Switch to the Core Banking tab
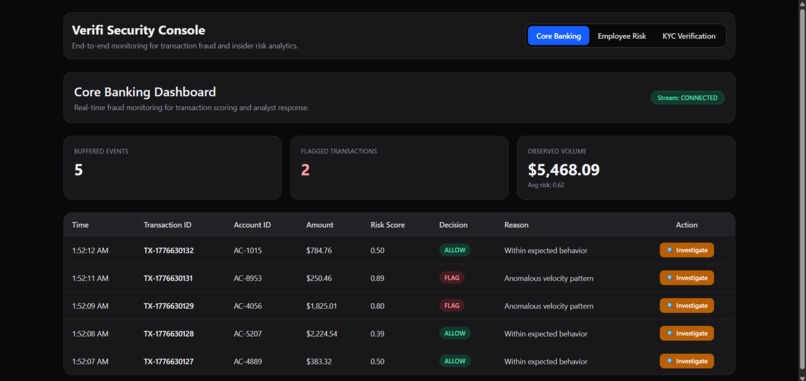The width and height of the screenshot is (806, 381). pos(558,36)
